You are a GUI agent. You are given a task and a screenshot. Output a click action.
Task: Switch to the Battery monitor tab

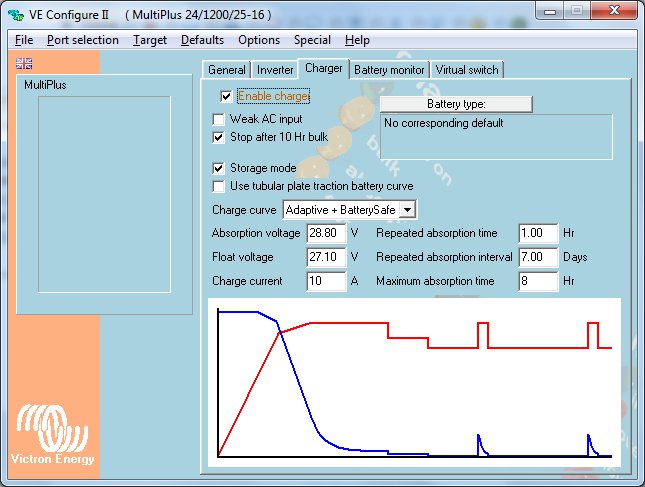[389, 70]
